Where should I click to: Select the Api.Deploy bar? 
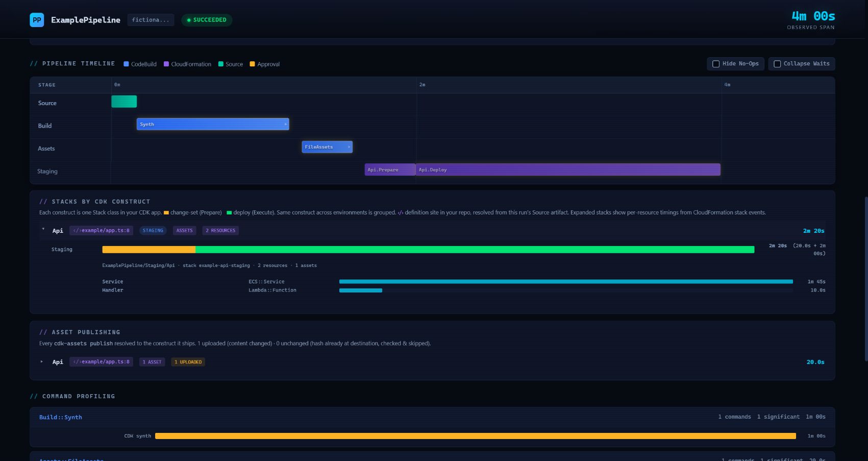tap(568, 169)
